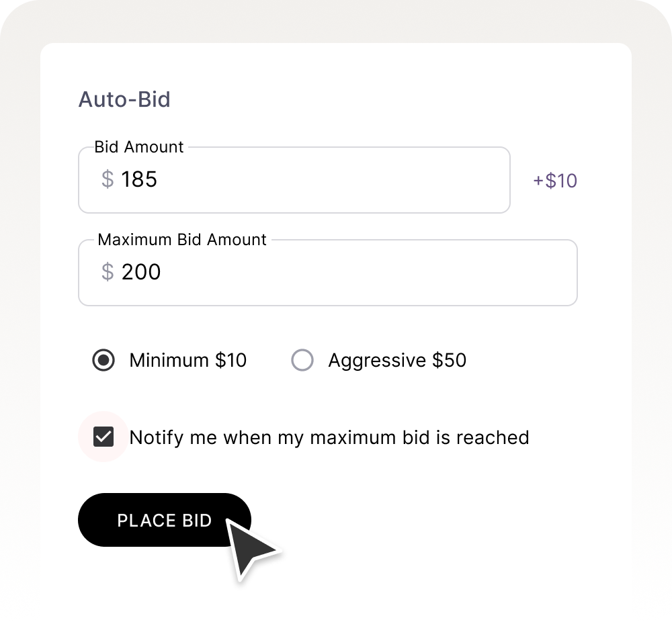
Task: Click the Place Bid button
Action: 165,520
